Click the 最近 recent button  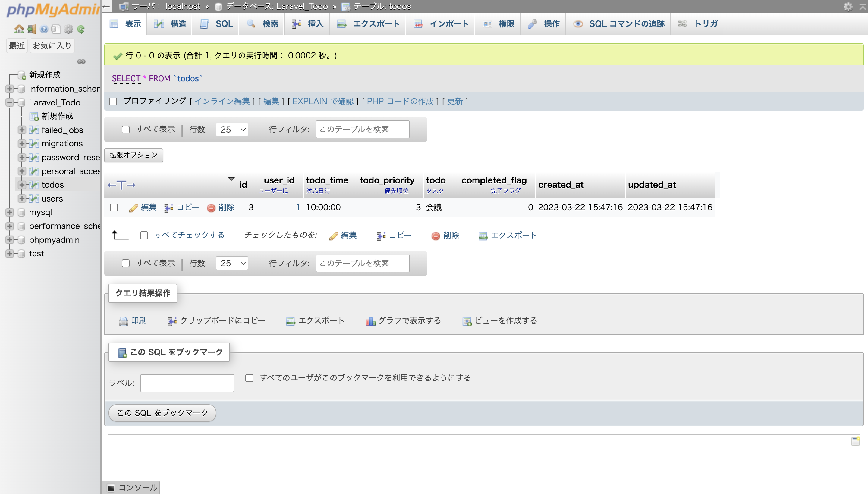17,46
